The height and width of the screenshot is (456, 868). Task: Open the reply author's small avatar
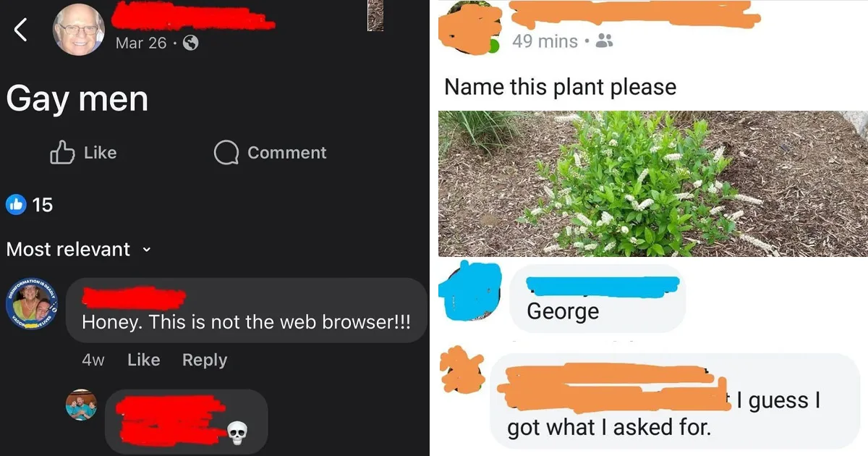(x=81, y=405)
